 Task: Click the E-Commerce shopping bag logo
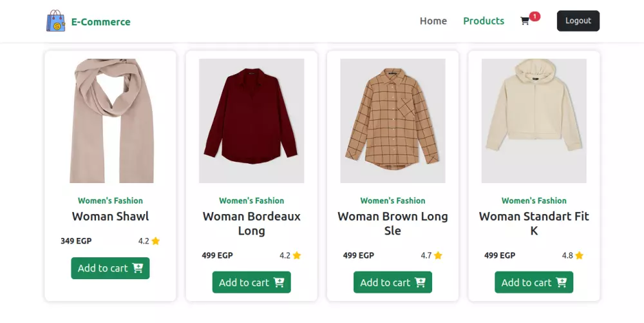coord(56,21)
